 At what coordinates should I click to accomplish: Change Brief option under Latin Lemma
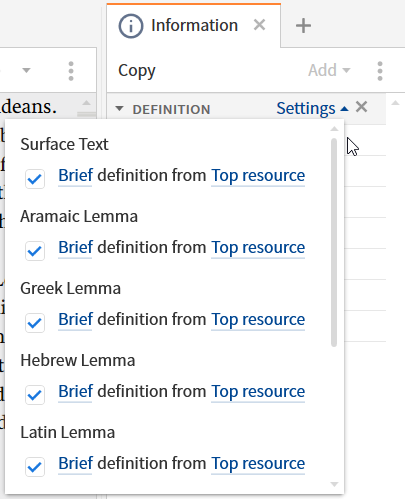pyautogui.click(x=75, y=463)
